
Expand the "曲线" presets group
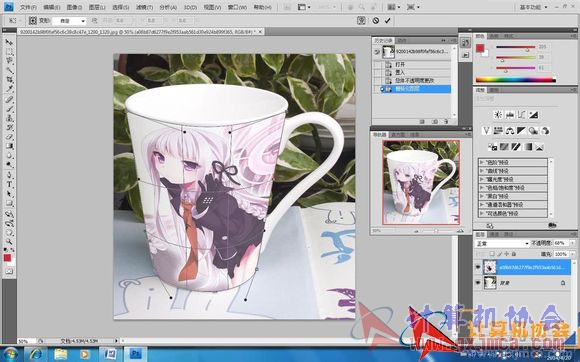point(513,171)
